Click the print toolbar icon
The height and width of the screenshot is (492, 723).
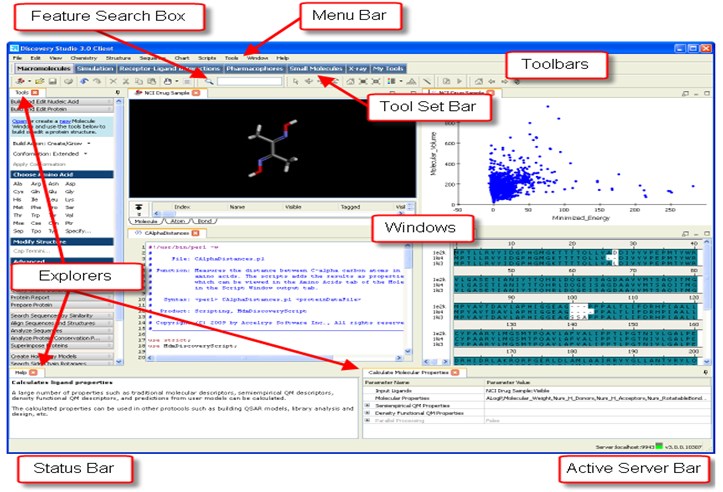[x=68, y=82]
